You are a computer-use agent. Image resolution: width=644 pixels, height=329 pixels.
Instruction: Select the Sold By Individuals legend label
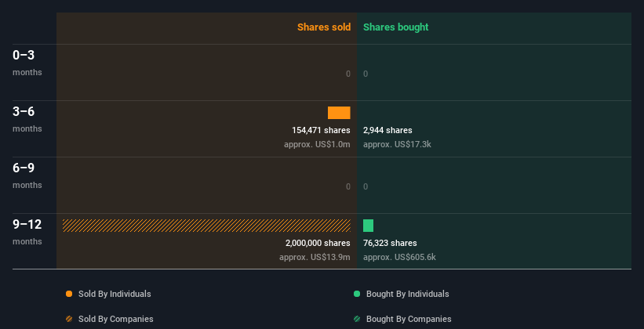(x=115, y=294)
